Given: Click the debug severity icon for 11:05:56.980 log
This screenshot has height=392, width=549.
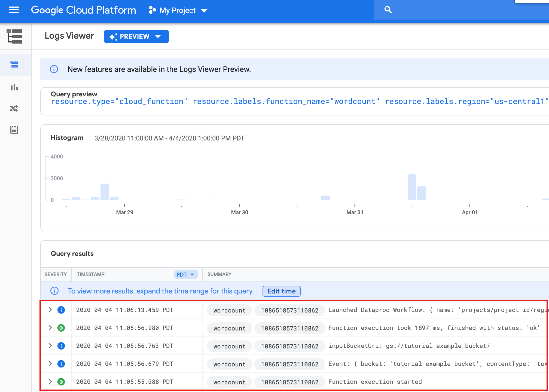Looking at the screenshot, I should 61,328.
